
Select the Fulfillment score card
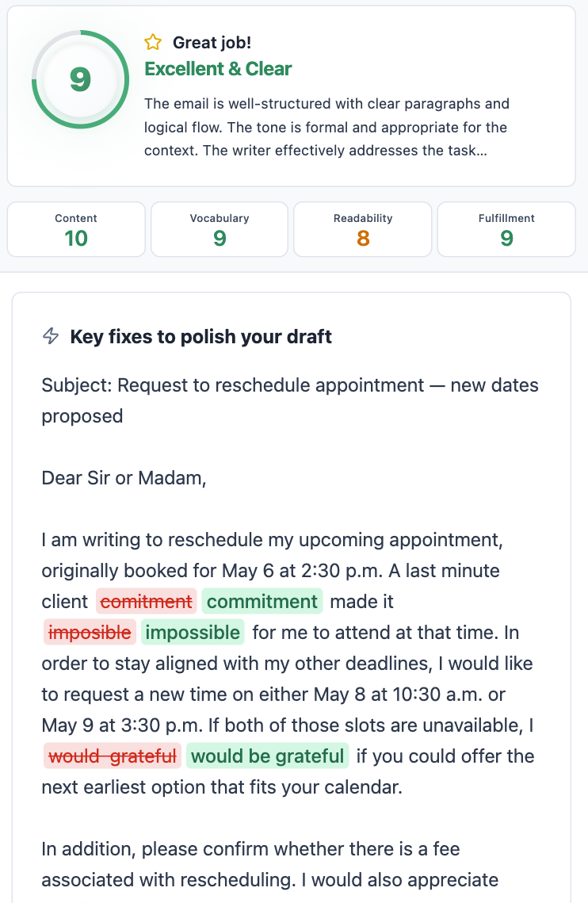pos(506,229)
